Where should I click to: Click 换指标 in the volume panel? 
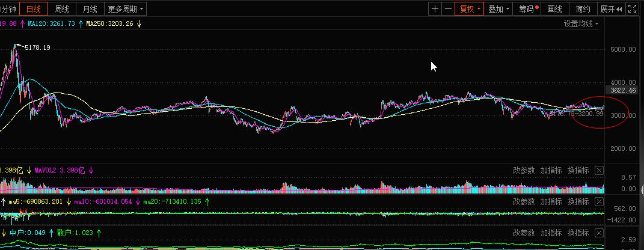tap(578, 170)
